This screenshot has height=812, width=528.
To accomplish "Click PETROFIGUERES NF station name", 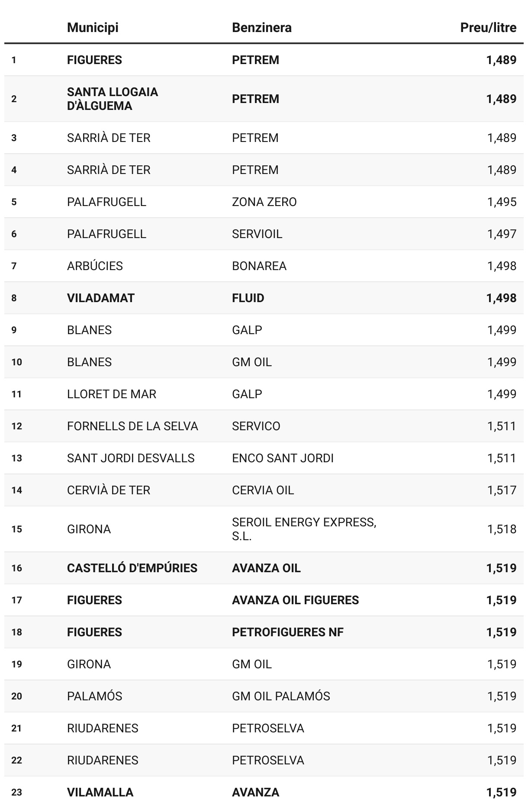I will pyautogui.click(x=287, y=632).
